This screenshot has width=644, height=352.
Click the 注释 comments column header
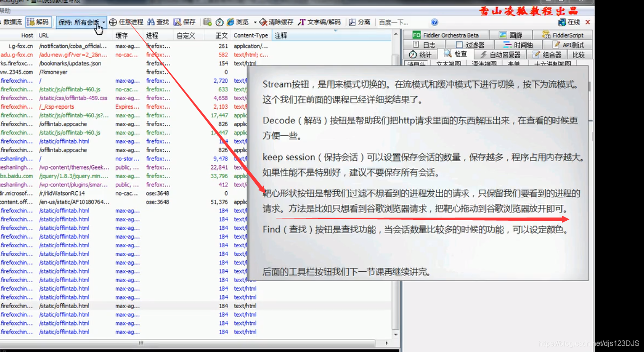pyautogui.click(x=331, y=35)
